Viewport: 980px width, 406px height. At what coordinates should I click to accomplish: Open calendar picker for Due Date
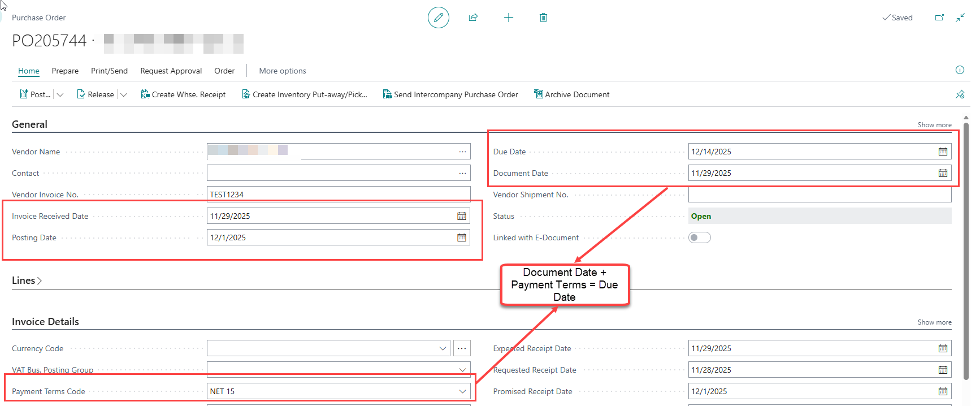(943, 152)
